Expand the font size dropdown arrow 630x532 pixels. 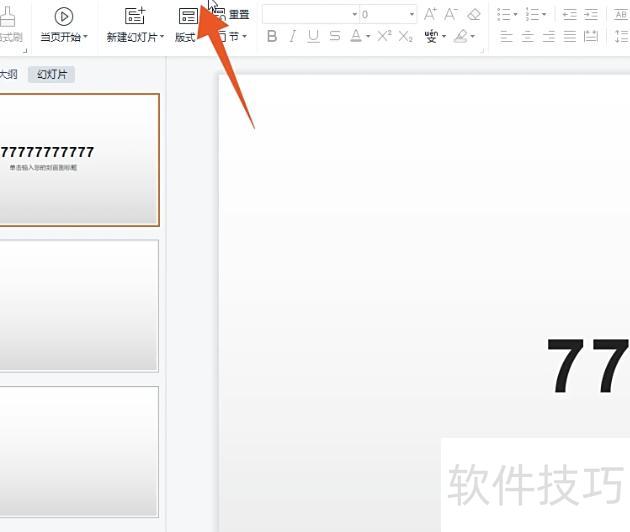click(412, 14)
